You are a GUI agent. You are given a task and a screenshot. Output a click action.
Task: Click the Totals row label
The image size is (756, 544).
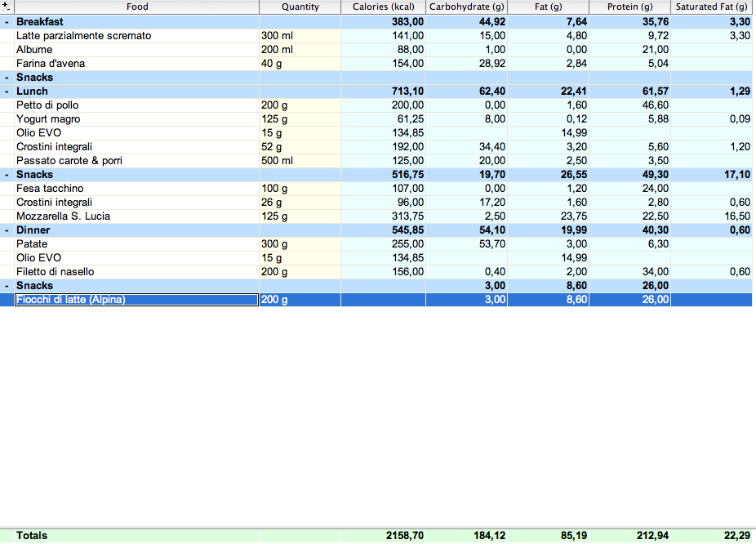pyautogui.click(x=32, y=536)
